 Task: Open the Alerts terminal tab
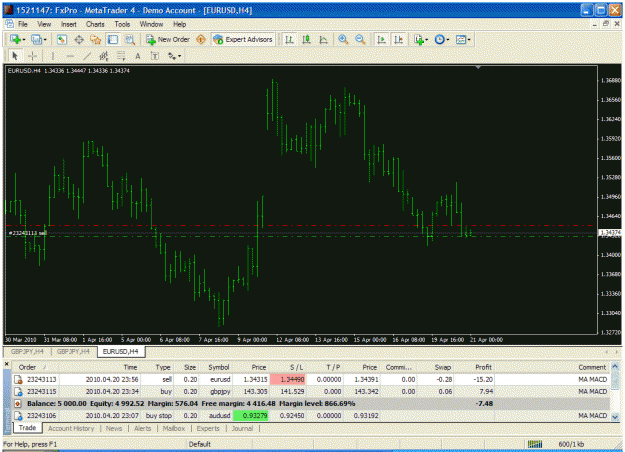pyautogui.click(x=142, y=428)
